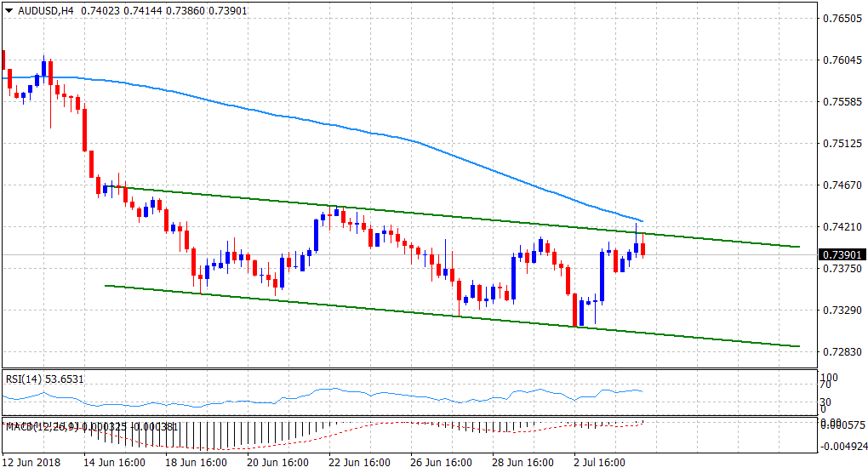Click the 0.72830 price axis label
The image size is (868, 473).
click(840, 352)
